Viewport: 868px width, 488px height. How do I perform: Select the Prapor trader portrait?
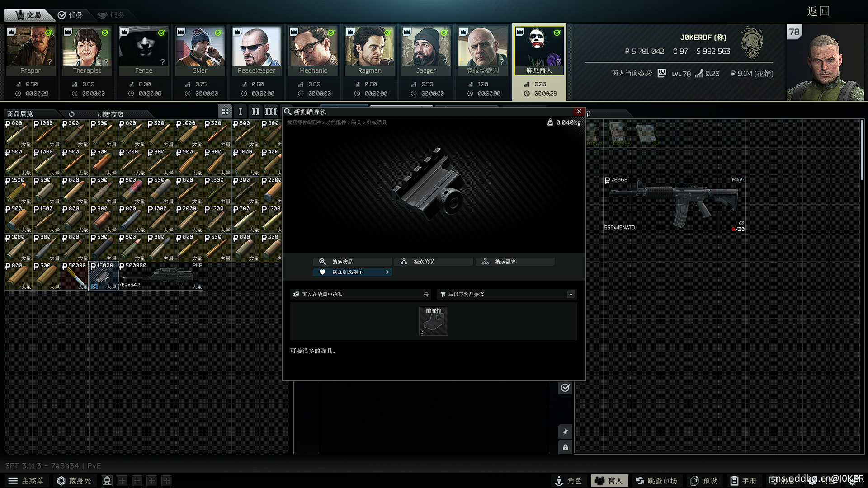pyautogui.click(x=30, y=51)
